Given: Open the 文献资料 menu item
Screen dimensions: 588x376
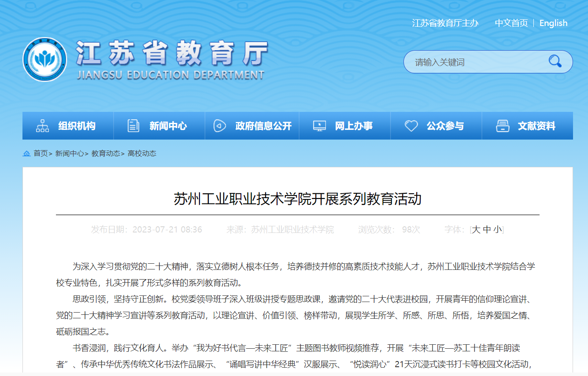Looking at the screenshot, I should (x=536, y=126).
